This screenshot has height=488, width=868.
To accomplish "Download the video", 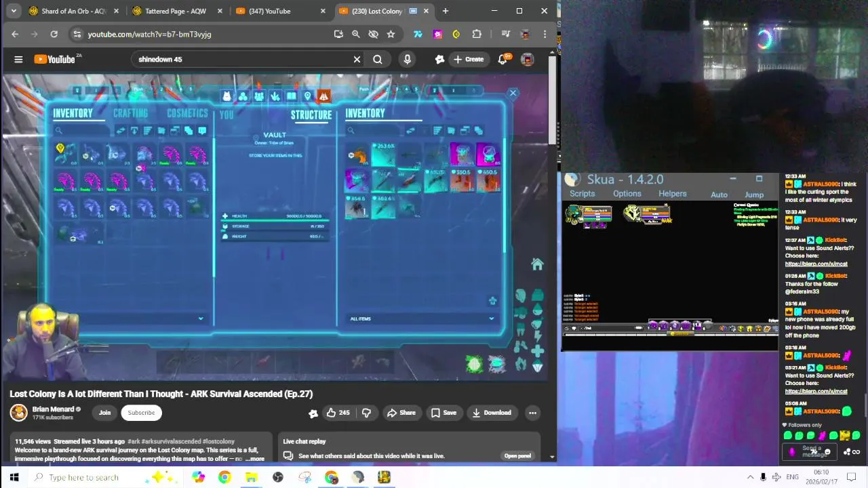I will coord(492,413).
